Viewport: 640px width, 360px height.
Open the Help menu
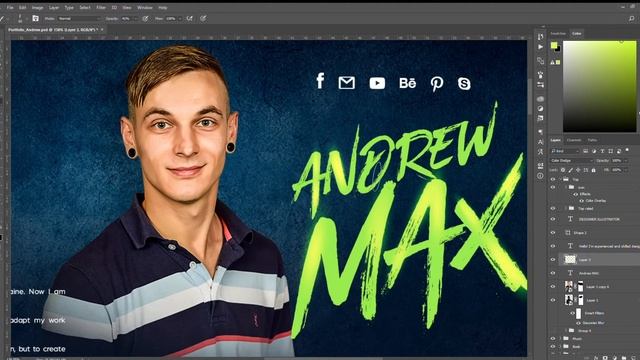click(162, 8)
